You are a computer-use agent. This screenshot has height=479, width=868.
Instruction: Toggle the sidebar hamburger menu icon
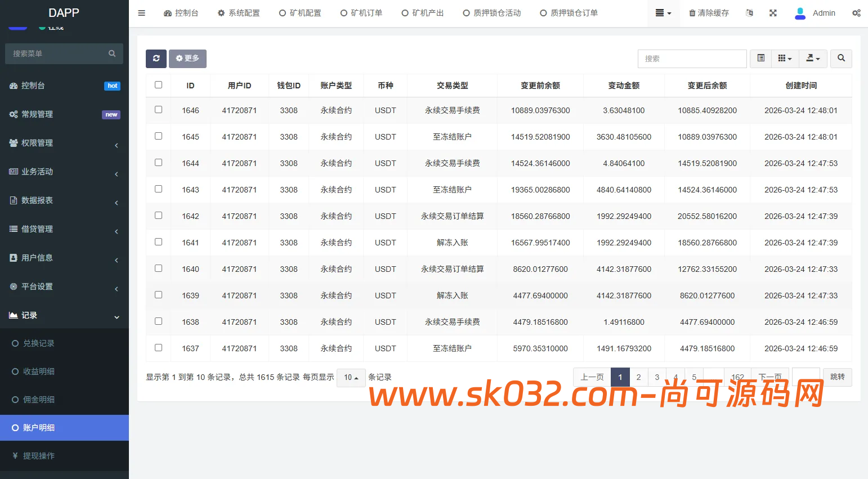coord(142,13)
